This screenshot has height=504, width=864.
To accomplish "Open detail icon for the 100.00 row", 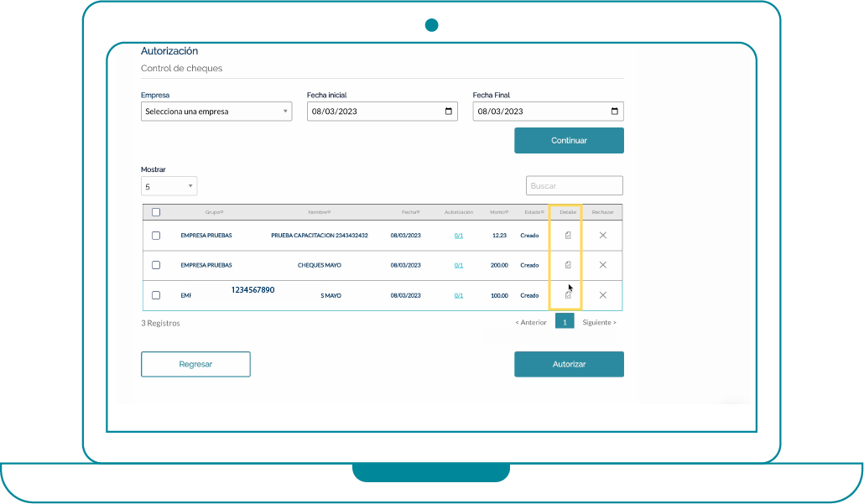I will click(x=568, y=295).
